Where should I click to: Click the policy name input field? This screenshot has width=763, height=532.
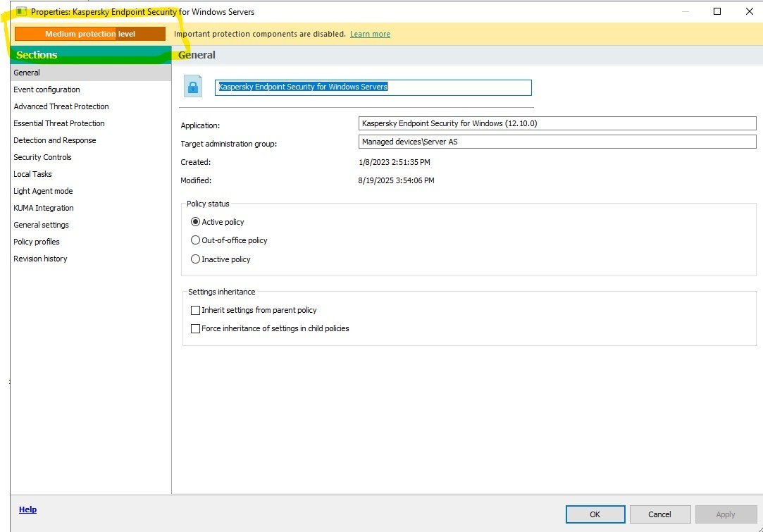tap(373, 87)
